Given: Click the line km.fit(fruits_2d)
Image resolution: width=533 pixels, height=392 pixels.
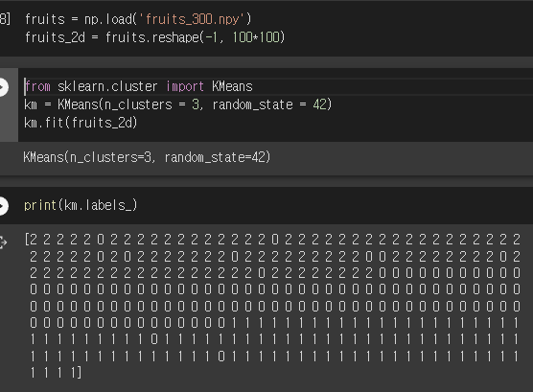Looking at the screenshot, I should [81, 123].
